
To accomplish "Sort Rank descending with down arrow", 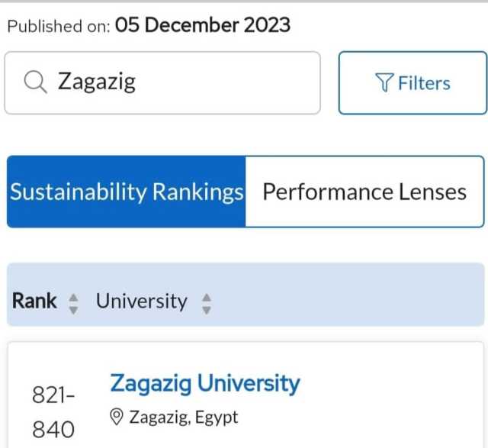I will pyautogui.click(x=73, y=311).
